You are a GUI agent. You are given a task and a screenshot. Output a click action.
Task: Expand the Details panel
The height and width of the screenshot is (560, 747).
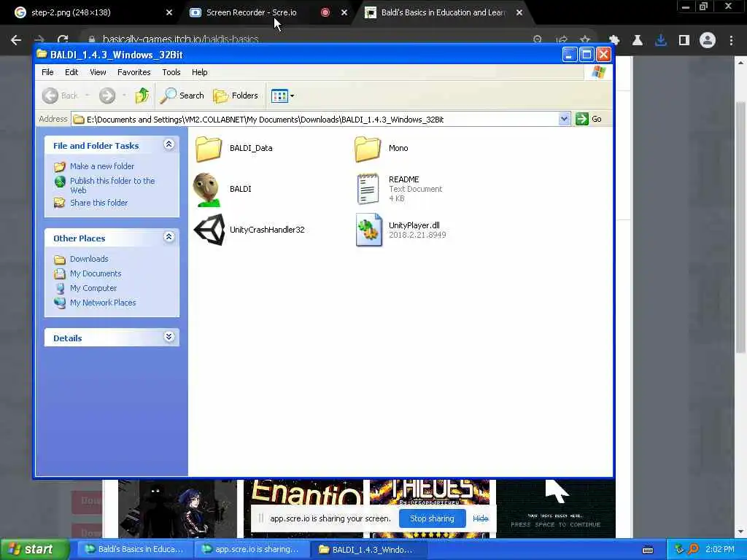[x=169, y=337]
